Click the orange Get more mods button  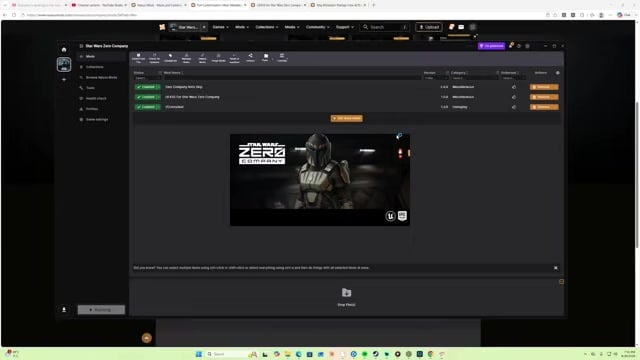(347, 118)
